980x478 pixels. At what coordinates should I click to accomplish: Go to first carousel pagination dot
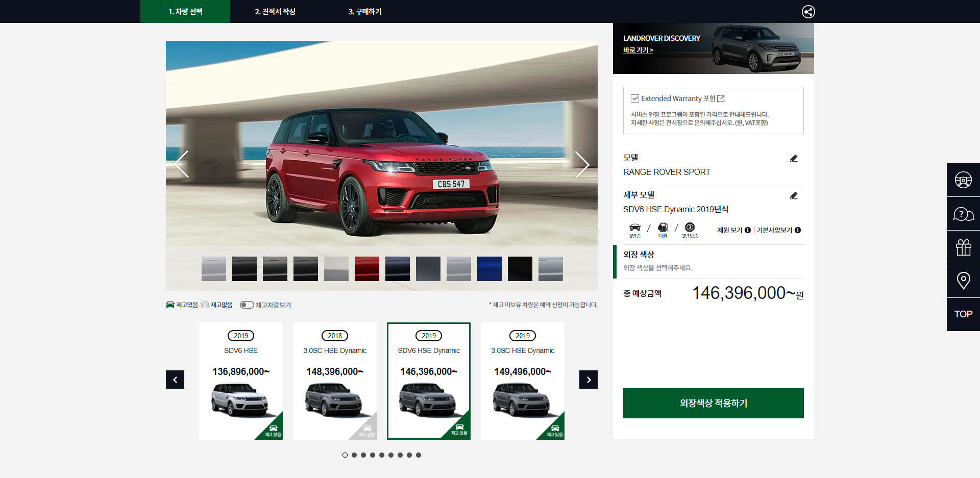[345, 455]
